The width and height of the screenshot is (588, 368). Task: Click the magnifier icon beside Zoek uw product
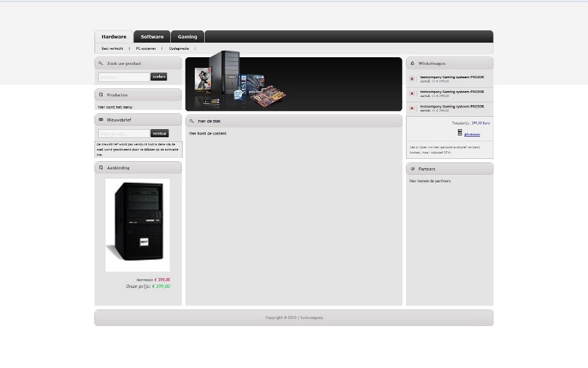click(x=100, y=63)
